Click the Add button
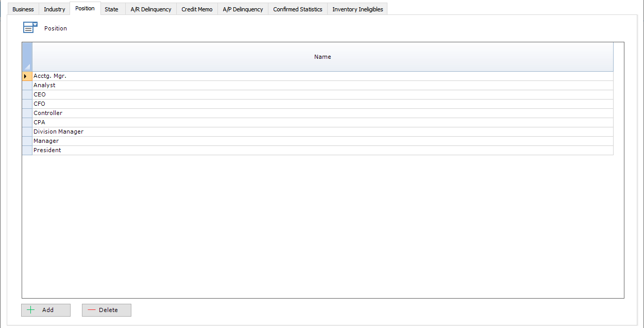This screenshot has height=328, width=644. 45,310
